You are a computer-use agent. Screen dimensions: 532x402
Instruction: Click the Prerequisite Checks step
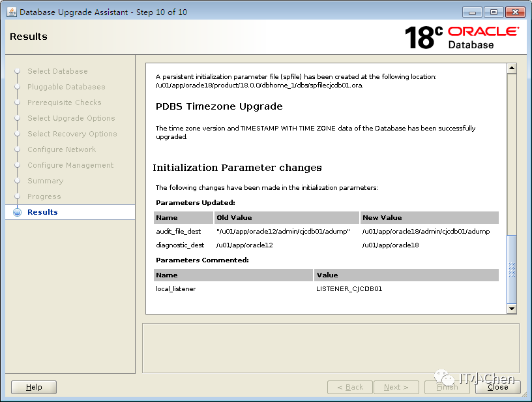64,102
